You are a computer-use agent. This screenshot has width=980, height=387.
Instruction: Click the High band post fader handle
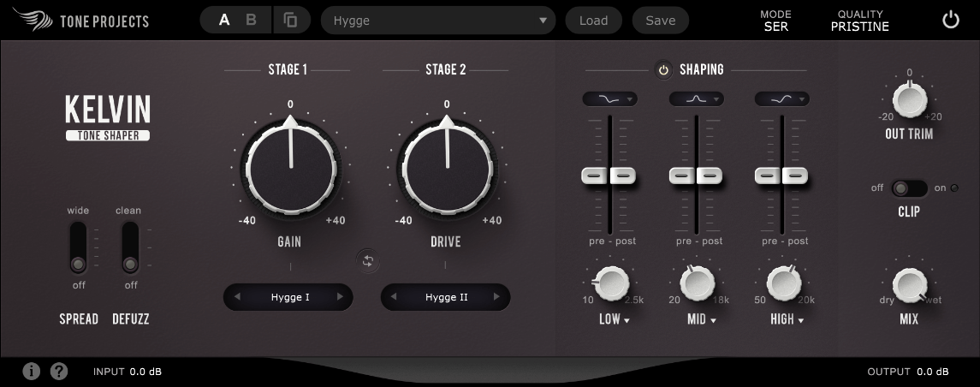[x=795, y=176]
